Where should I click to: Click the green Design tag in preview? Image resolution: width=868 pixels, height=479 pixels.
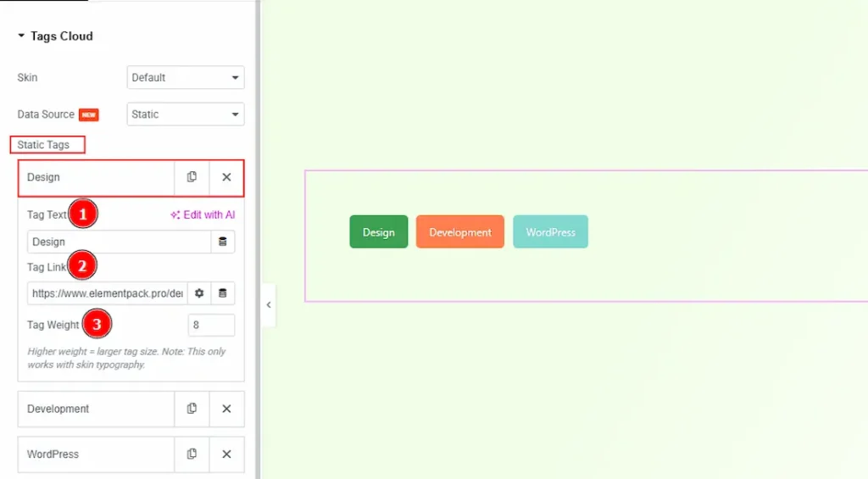tap(379, 232)
